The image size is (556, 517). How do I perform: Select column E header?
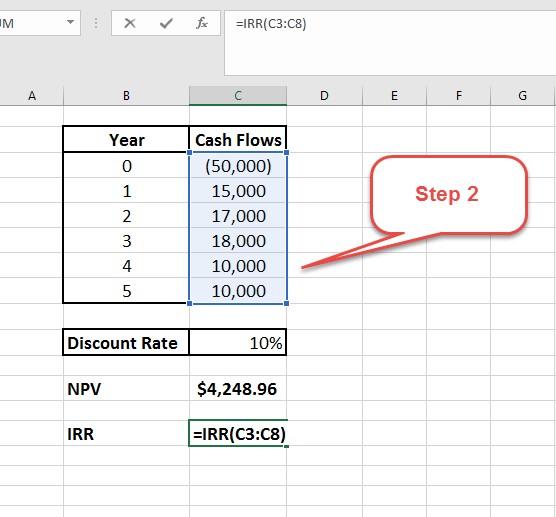click(394, 95)
